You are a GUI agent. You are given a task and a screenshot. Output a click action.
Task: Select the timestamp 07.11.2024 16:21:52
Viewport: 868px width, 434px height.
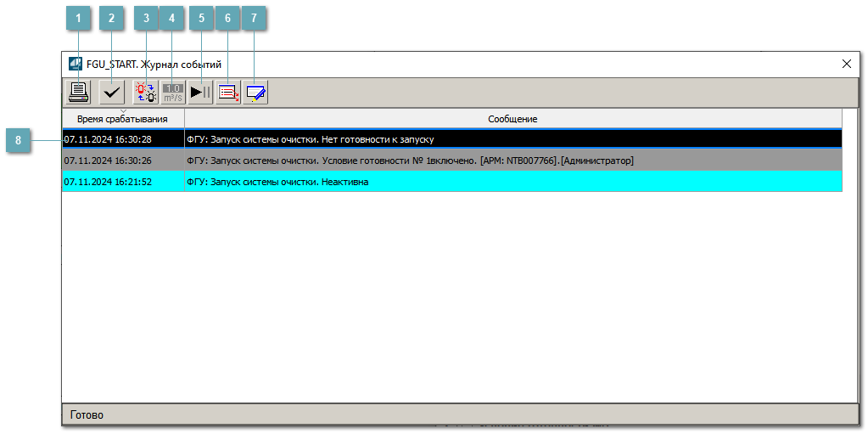[x=108, y=182]
